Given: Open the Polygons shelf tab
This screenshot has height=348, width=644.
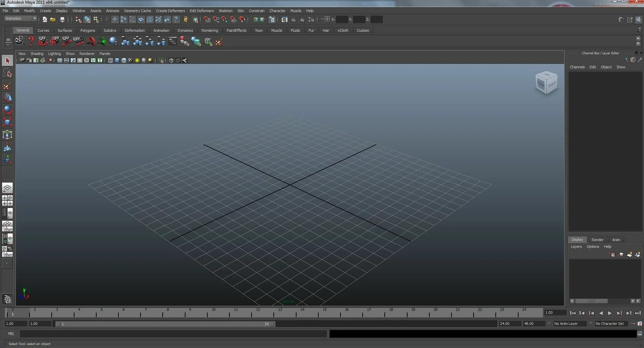Looking at the screenshot, I should pyautogui.click(x=88, y=30).
